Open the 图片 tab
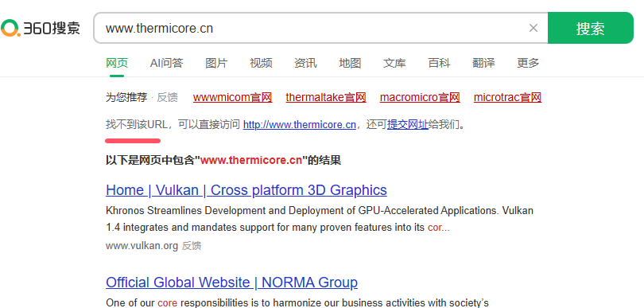 pyautogui.click(x=216, y=63)
